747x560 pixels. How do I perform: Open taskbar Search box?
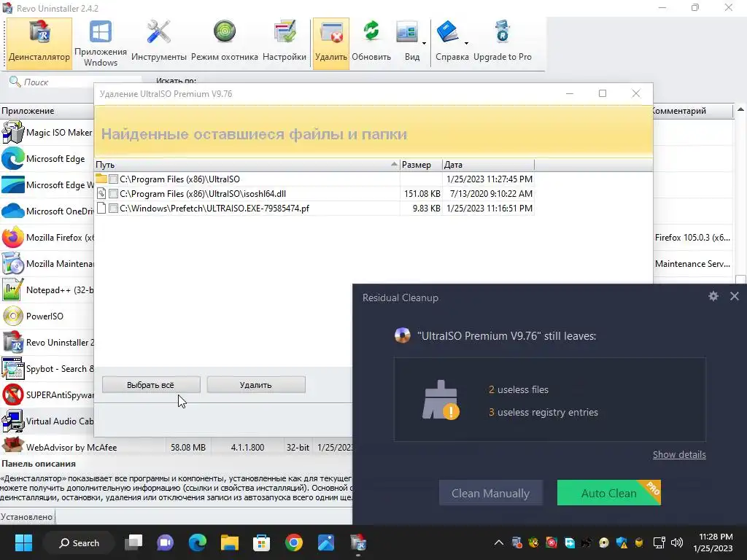pos(79,542)
